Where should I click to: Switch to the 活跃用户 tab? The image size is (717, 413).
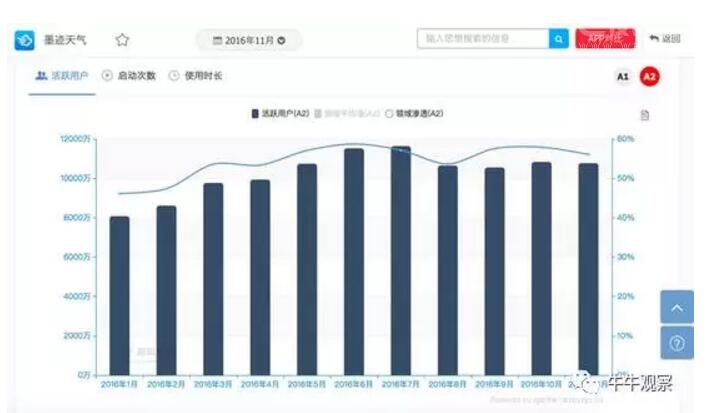click(x=62, y=76)
